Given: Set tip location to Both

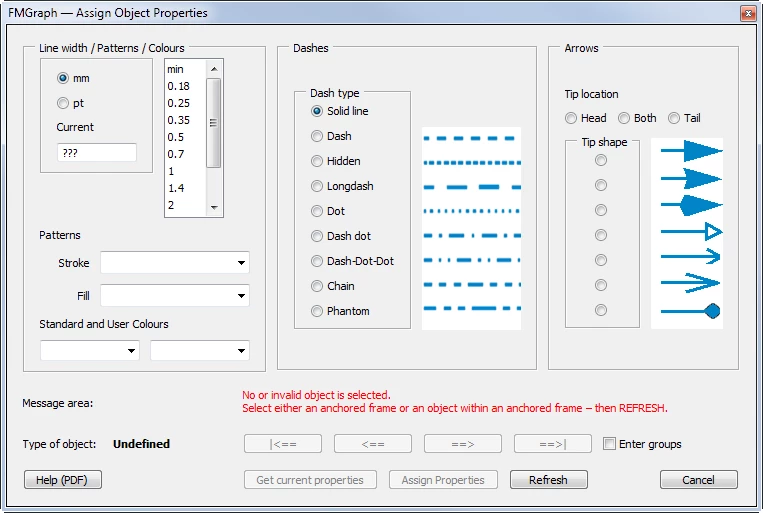Looking at the screenshot, I should pyautogui.click(x=624, y=118).
